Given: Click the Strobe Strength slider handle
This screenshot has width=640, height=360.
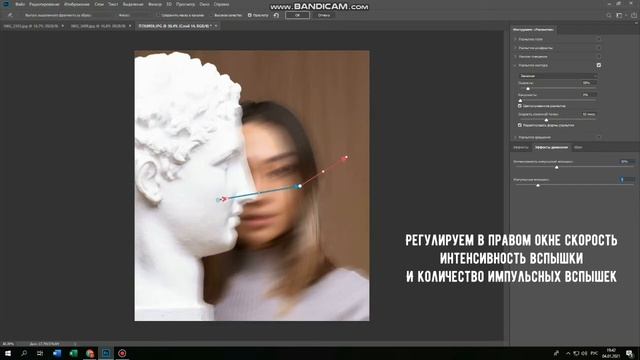Looking at the screenshot, I should [x=556, y=167].
